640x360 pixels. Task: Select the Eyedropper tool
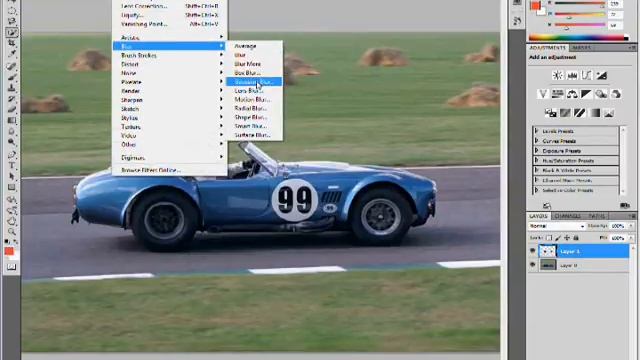click(x=12, y=54)
